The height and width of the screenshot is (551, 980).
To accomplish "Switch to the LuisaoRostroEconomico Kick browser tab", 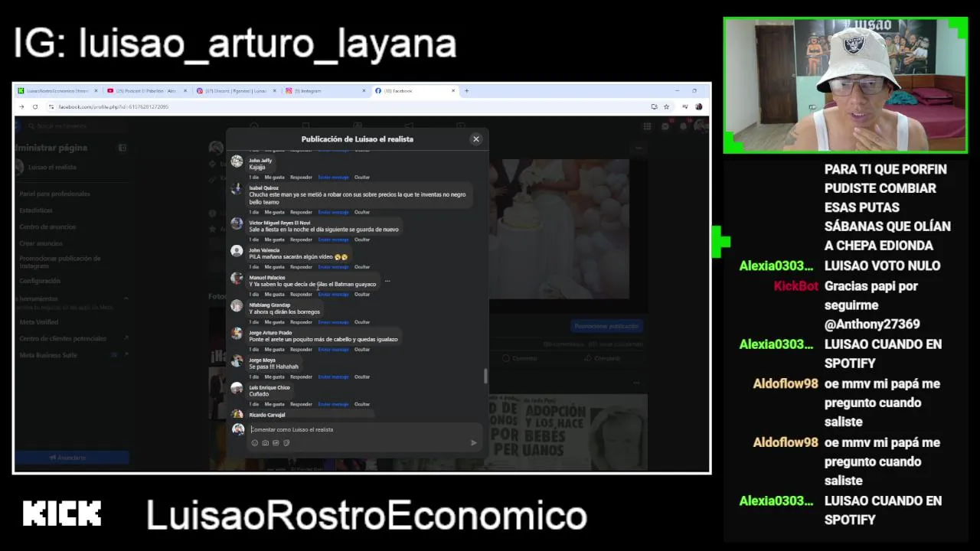I will coord(57,91).
